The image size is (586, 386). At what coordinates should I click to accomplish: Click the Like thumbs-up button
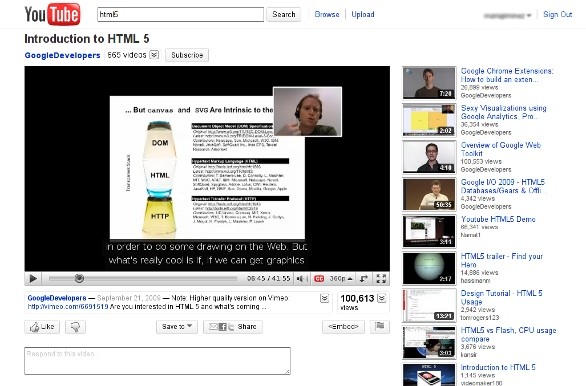[x=42, y=327]
